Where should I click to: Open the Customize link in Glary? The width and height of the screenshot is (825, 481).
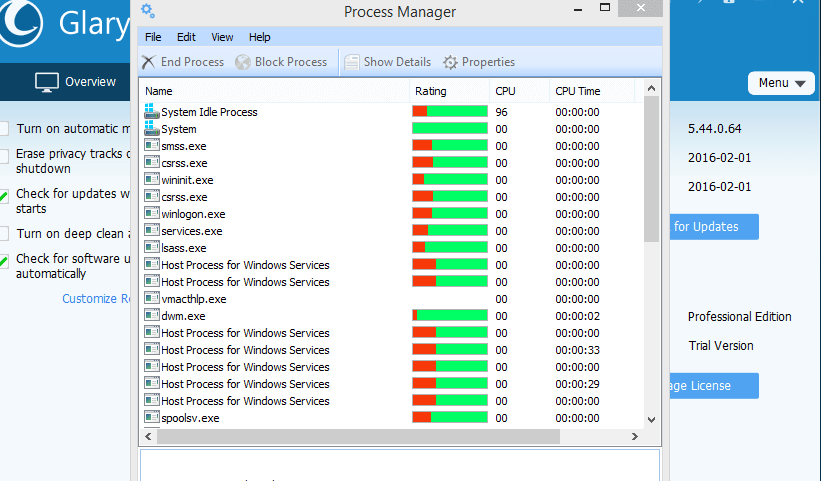pos(96,299)
